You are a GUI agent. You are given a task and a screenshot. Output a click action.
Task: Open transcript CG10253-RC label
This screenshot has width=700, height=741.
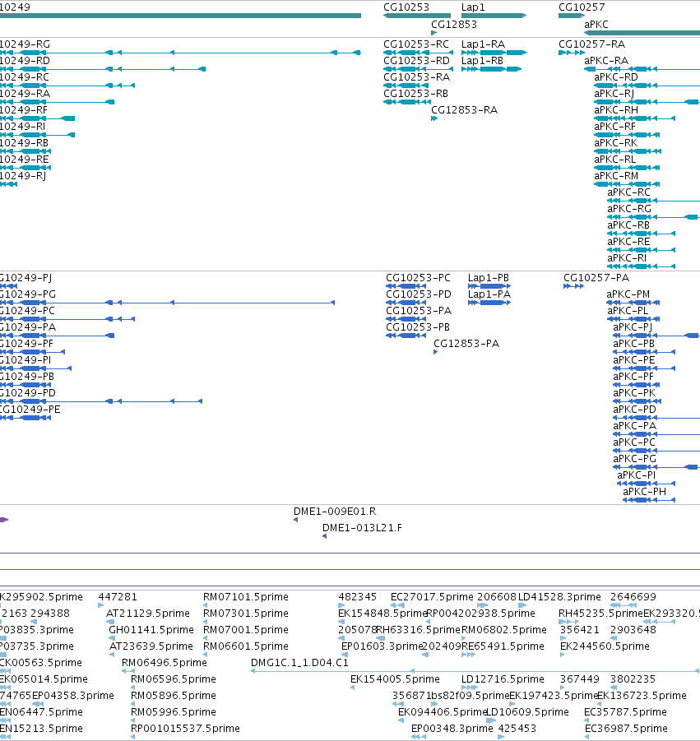coord(416,44)
